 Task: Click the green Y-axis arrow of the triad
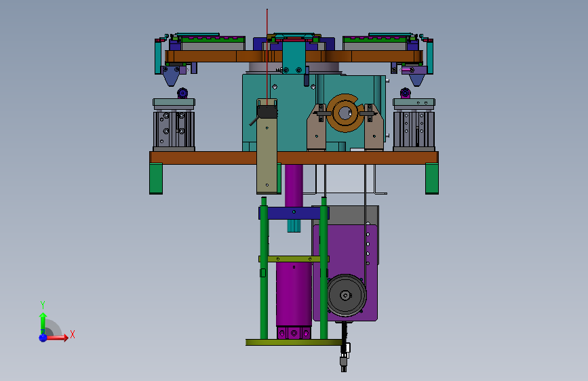pyautogui.click(x=43, y=322)
